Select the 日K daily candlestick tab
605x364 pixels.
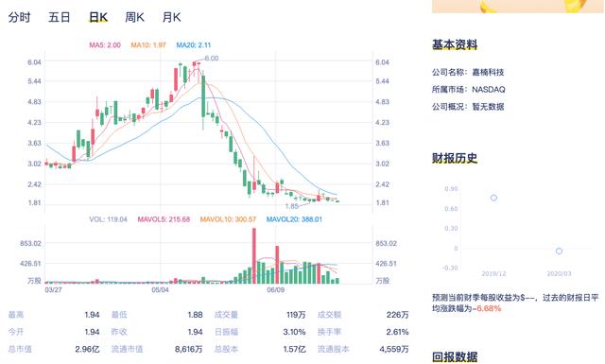(98, 17)
